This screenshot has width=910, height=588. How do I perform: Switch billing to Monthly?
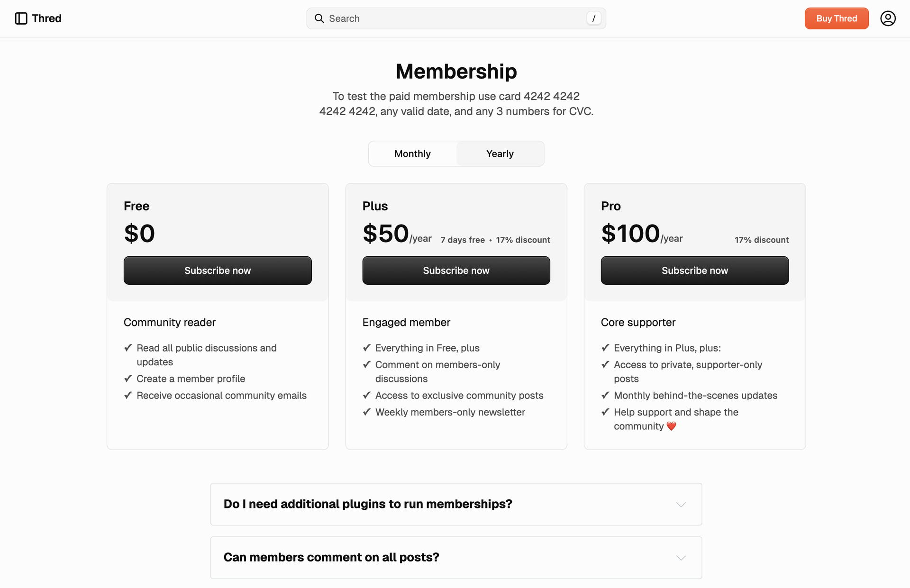pos(412,154)
